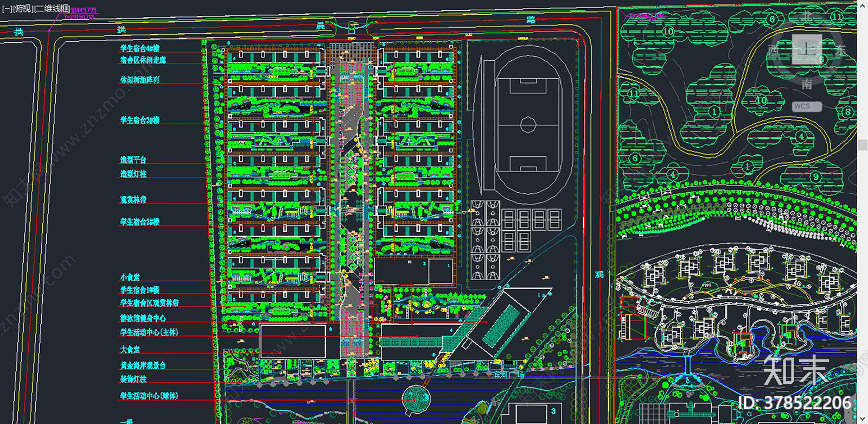
Task: Click 南 on the ViewCube compass
Action: (x=807, y=84)
